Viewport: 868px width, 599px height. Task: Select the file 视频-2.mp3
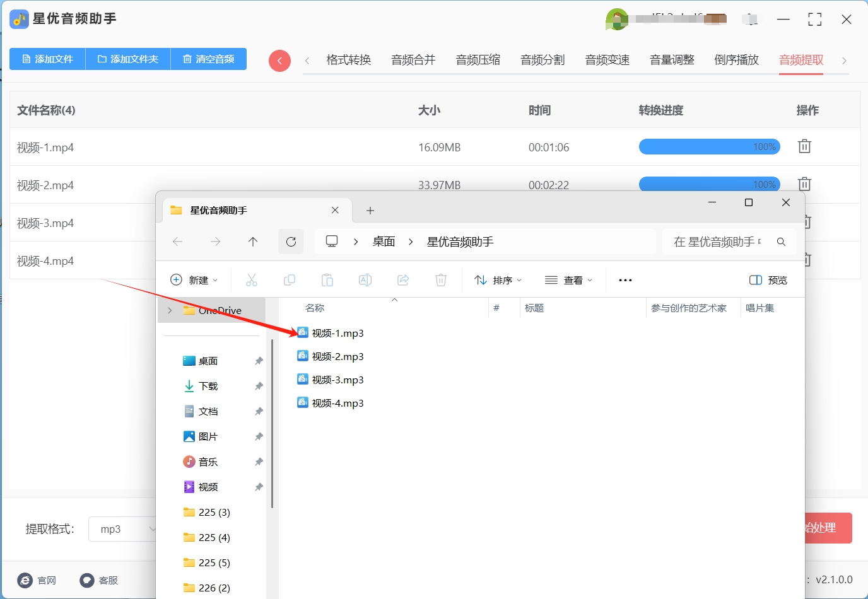pyautogui.click(x=331, y=356)
